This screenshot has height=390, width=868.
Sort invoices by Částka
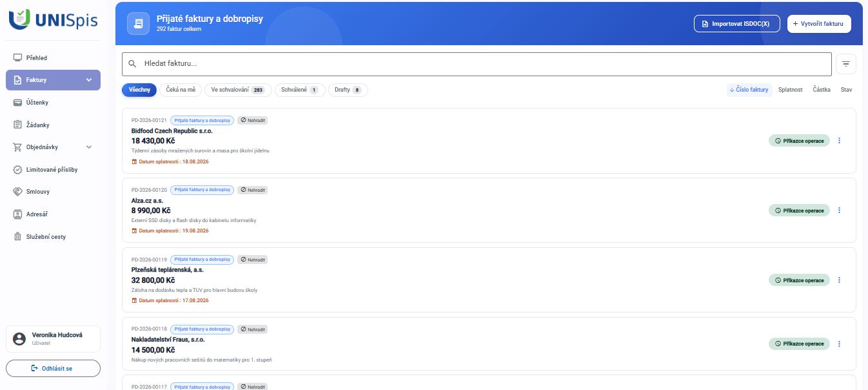click(822, 90)
